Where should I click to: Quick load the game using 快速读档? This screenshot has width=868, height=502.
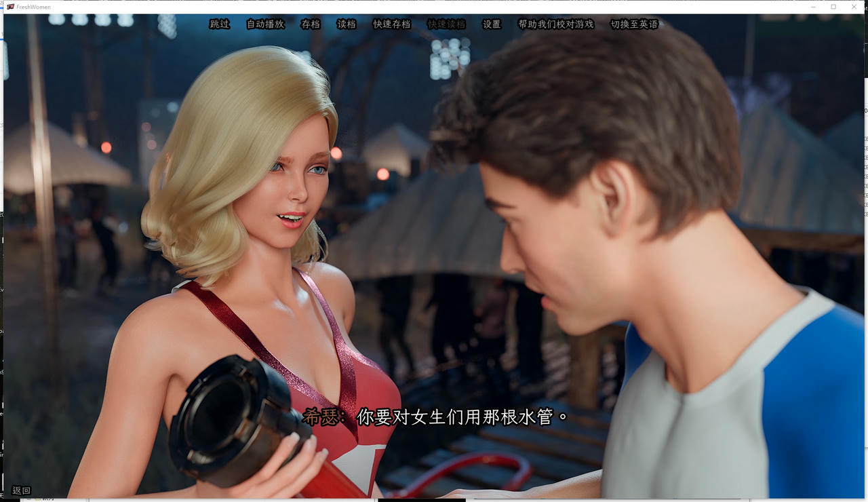tap(445, 24)
